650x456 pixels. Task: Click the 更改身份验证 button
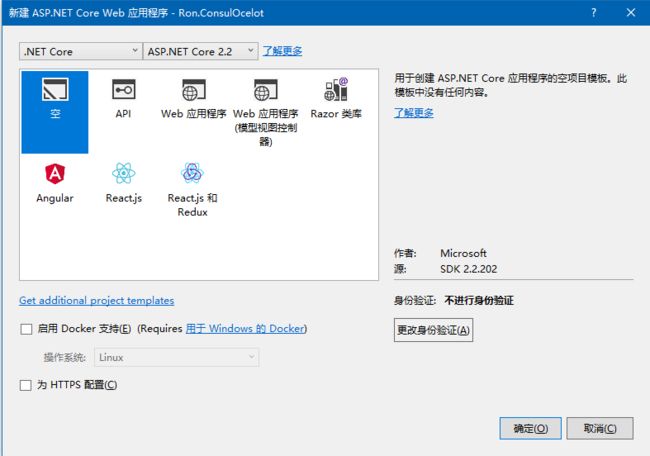pos(433,330)
